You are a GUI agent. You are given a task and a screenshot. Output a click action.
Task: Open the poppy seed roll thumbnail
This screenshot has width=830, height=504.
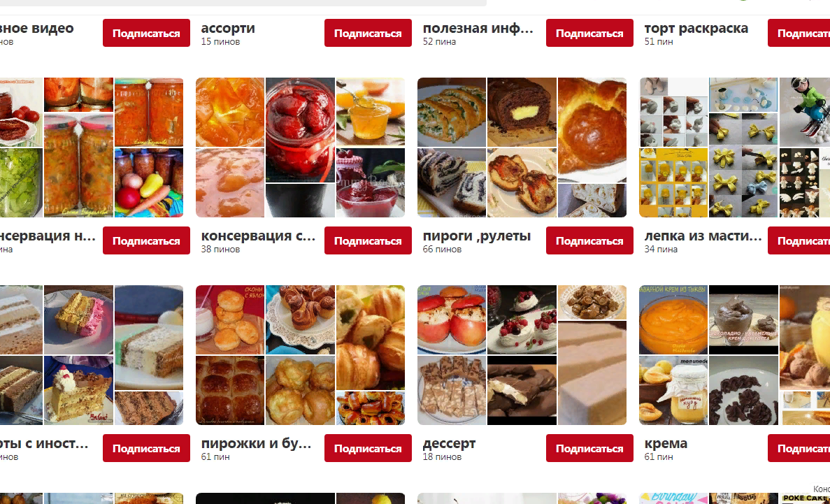(452, 182)
